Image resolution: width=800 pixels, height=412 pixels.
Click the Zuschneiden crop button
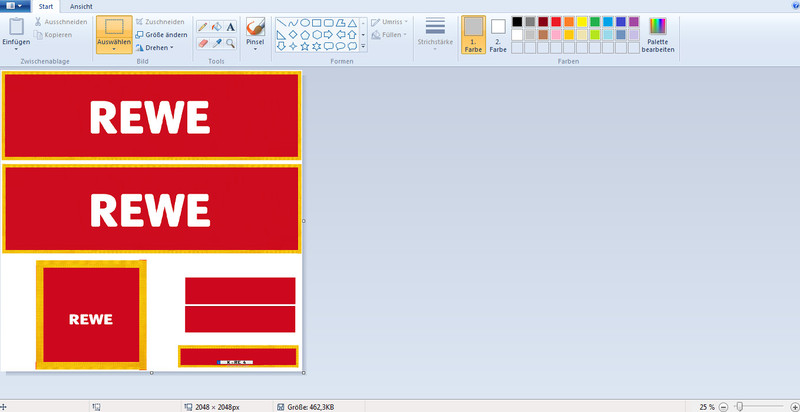pyautogui.click(x=160, y=22)
